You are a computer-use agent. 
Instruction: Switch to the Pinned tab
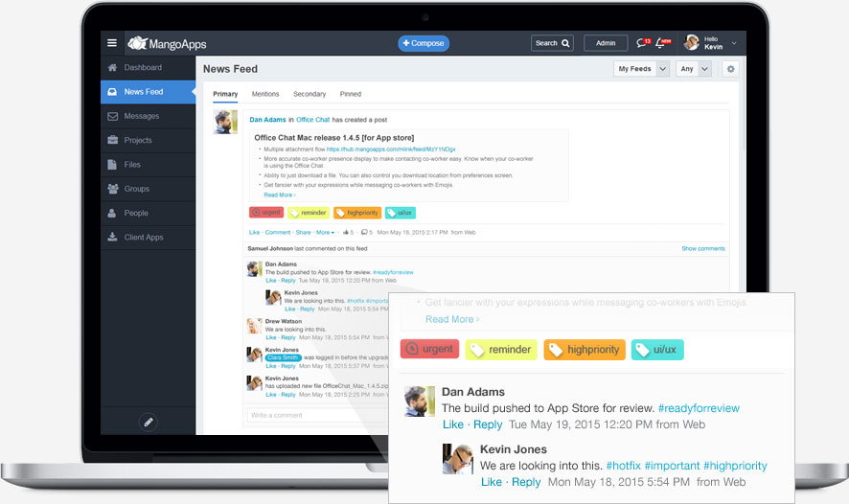(x=351, y=94)
